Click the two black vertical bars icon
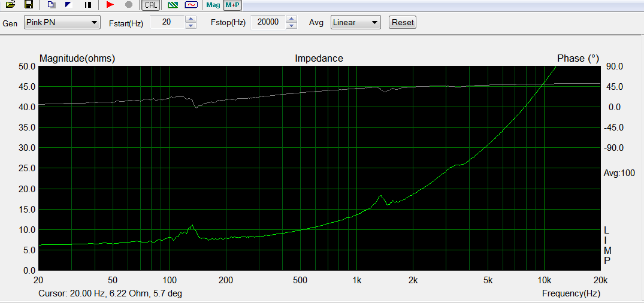The width and height of the screenshot is (644, 303). coord(88,5)
